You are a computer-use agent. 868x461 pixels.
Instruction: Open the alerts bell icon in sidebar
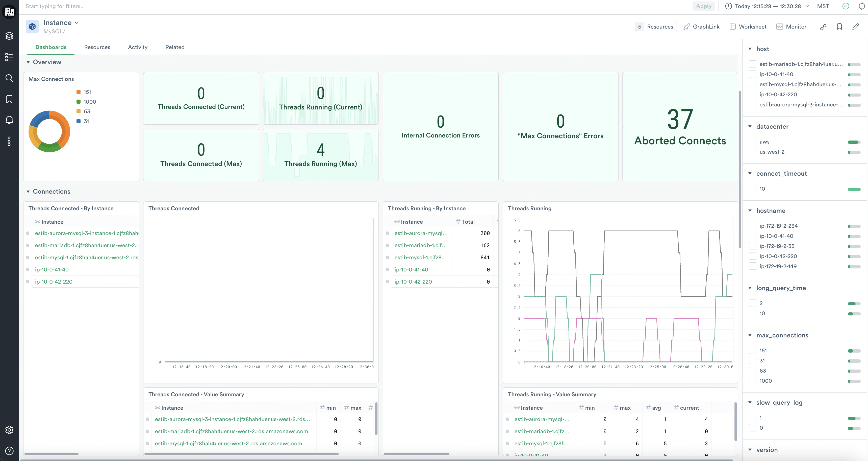[x=9, y=120]
